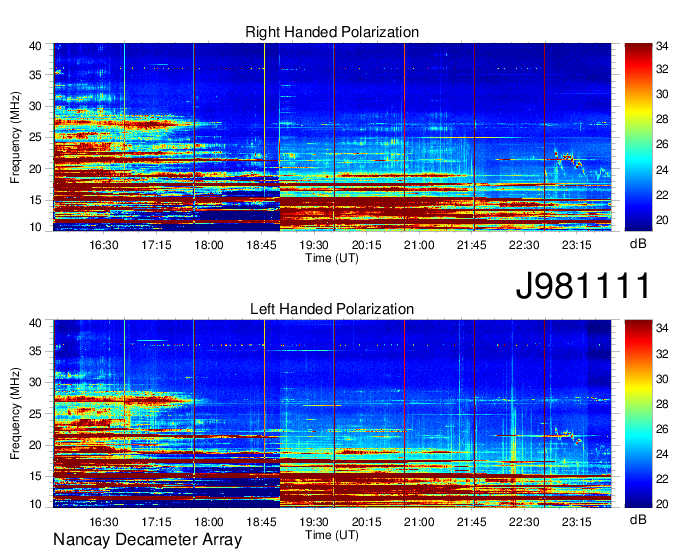The image size is (680, 552).
Task: Click the 34 dB value on the Right Handed color bar
Action: [x=662, y=46]
